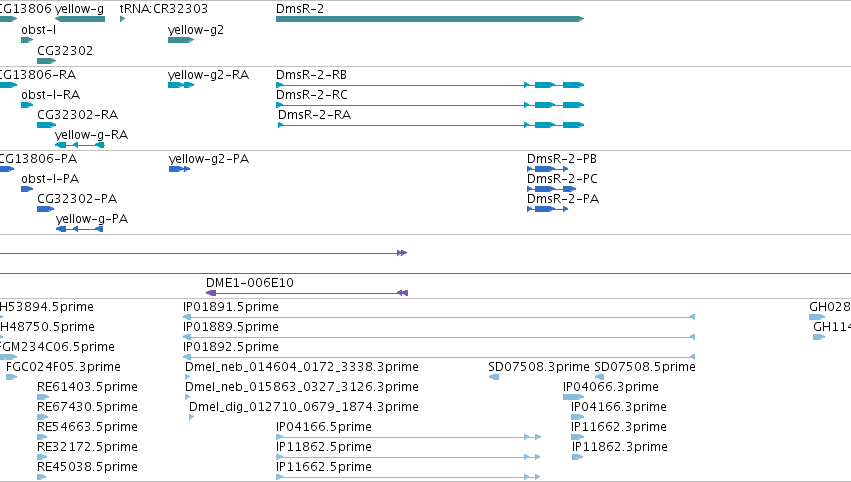Click the obst-I-RA transcript label
Image resolution: width=851 pixels, height=482 pixels.
tap(50, 95)
